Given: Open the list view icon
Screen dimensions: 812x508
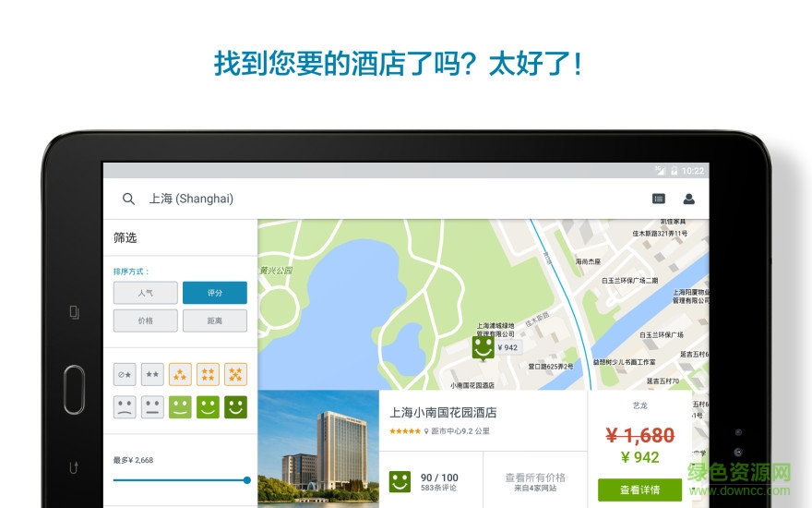Looking at the screenshot, I should click(x=658, y=199).
